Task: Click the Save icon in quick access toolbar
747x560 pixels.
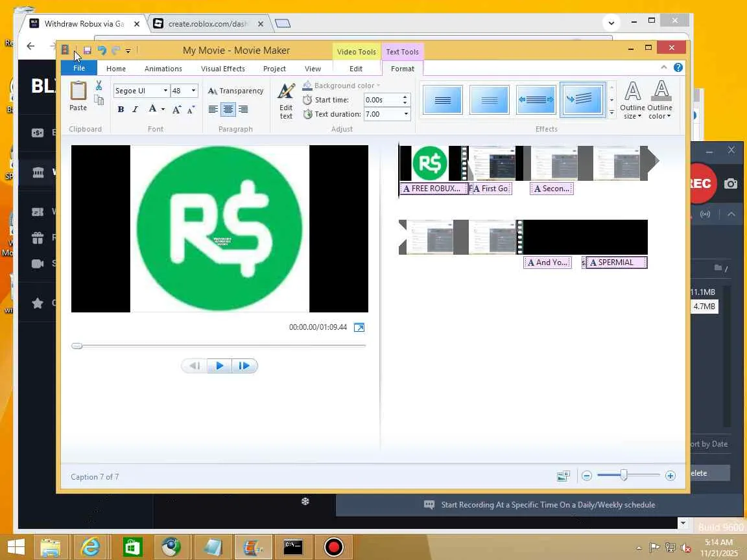Action: [87, 50]
